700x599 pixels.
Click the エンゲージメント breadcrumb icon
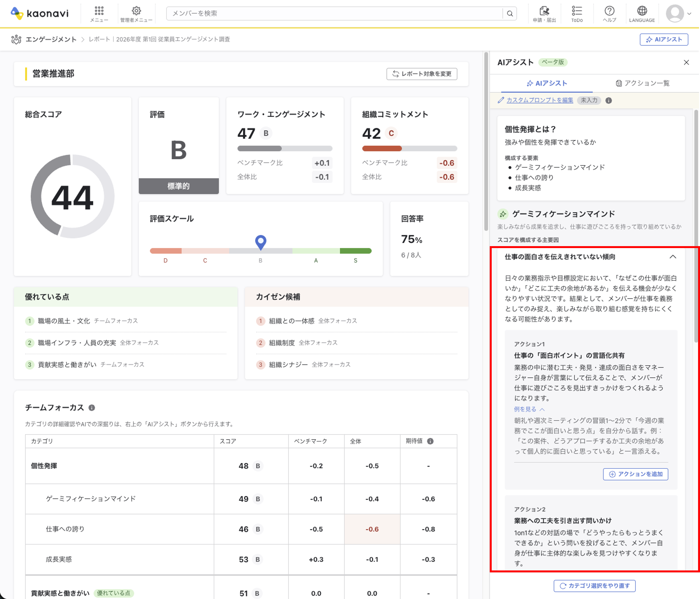(16, 39)
